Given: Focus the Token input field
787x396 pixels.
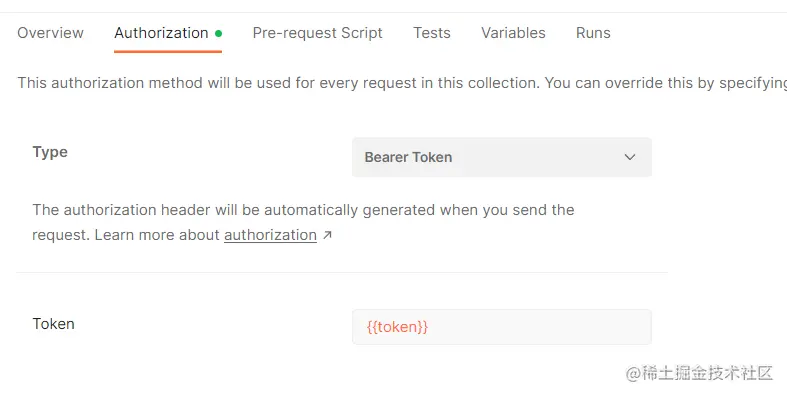Looking at the screenshot, I should click(x=502, y=327).
